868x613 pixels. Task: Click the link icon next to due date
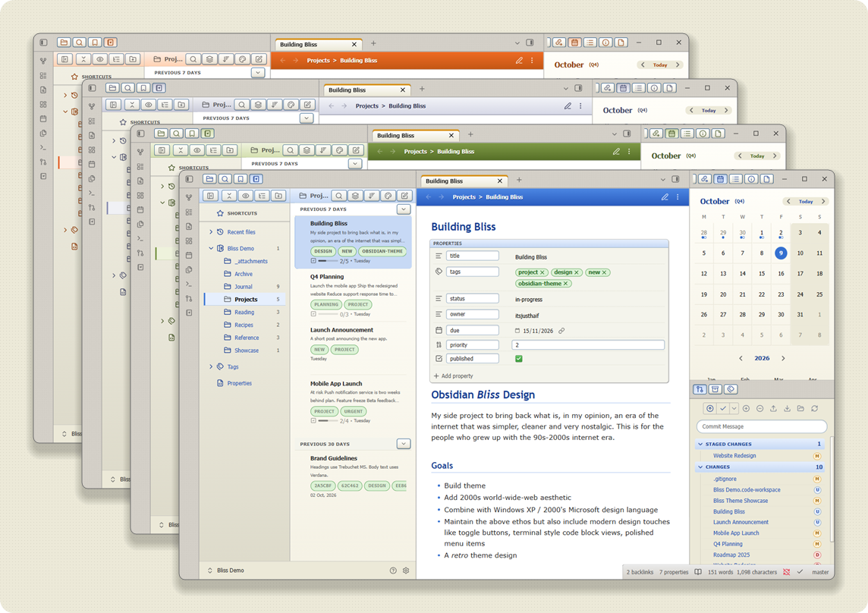click(561, 331)
